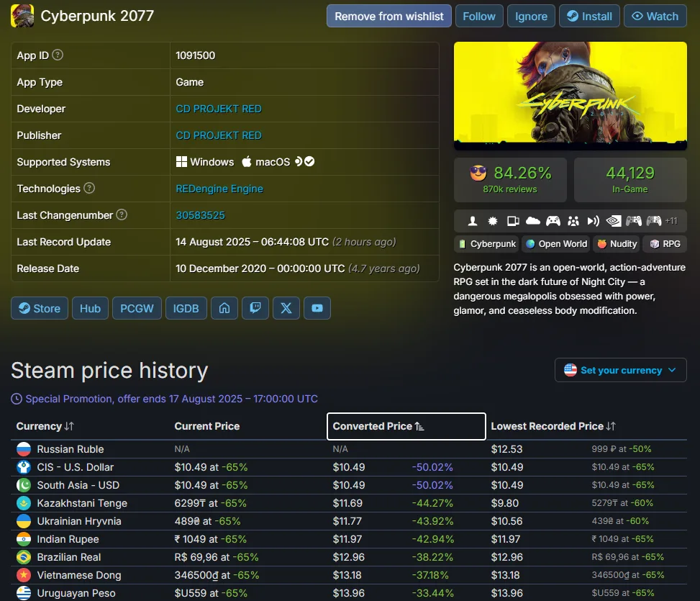This screenshot has height=601, width=700.
Task: Open the Hub link button
Action: 90,308
